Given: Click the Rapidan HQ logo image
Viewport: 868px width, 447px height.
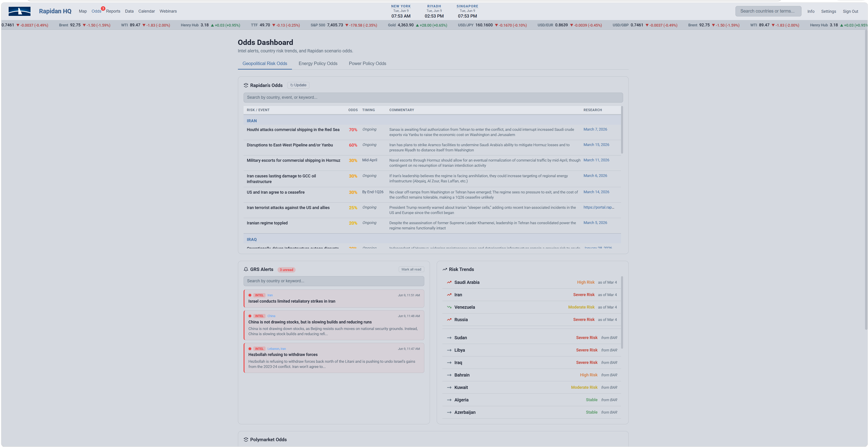Looking at the screenshot, I should [19, 11].
